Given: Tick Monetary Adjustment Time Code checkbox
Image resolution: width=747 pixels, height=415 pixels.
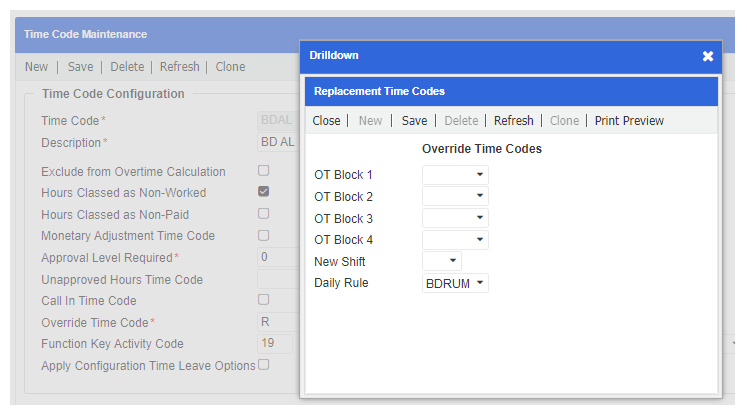Looking at the screenshot, I should pyautogui.click(x=264, y=236).
